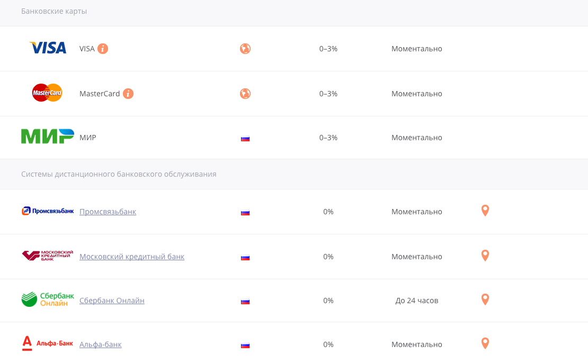
Task: Click the map pin for Альфа-банк
Action: click(x=485, y=343)
